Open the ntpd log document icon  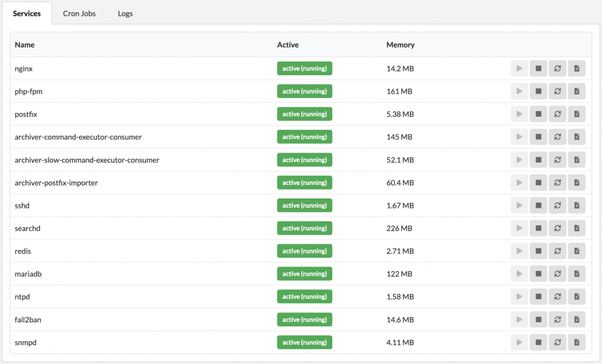tap(577, 296)
